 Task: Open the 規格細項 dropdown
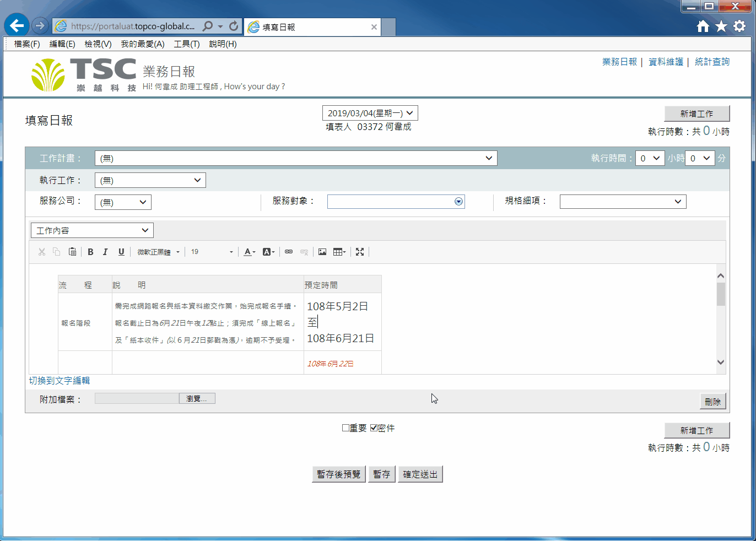pos(623,202)
